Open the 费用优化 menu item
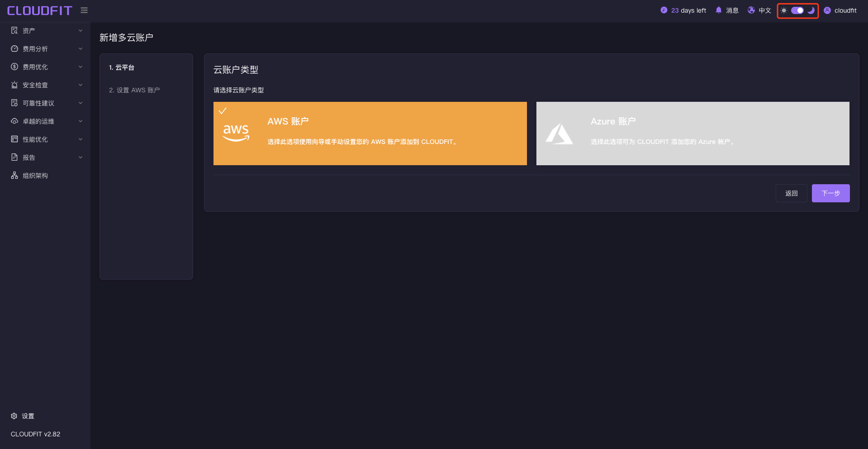Viewport: 868px width, 449px height. click(45, 67)
